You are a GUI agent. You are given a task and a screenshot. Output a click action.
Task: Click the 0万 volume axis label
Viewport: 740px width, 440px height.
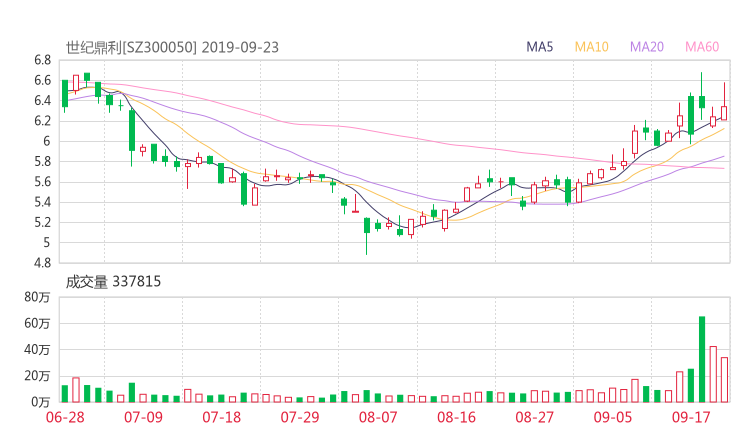click(42, 402)
